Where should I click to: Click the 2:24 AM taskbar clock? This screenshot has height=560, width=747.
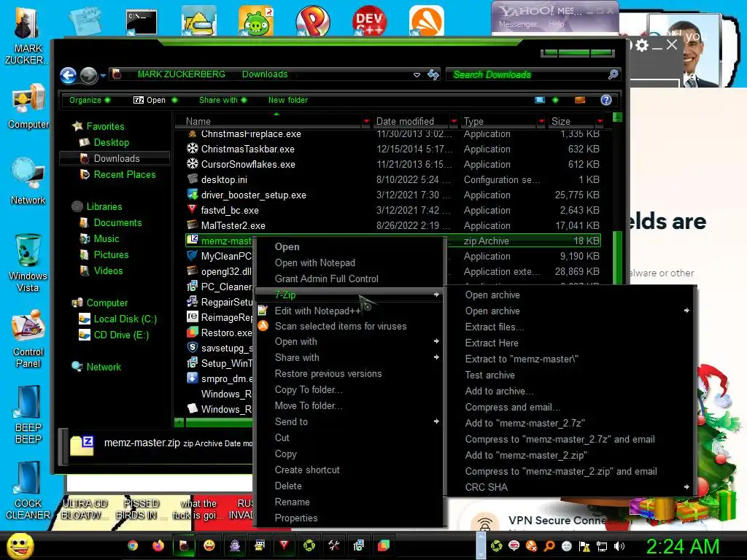click(x=682, y=546)
